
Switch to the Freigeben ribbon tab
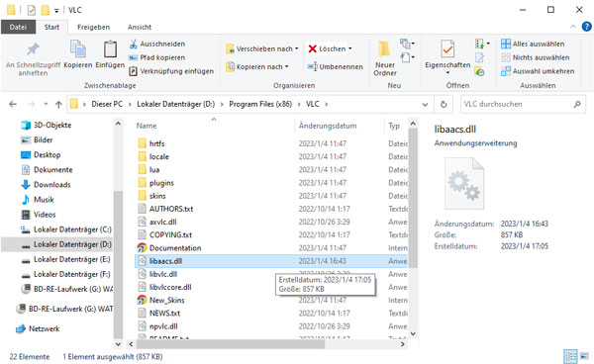93,27
